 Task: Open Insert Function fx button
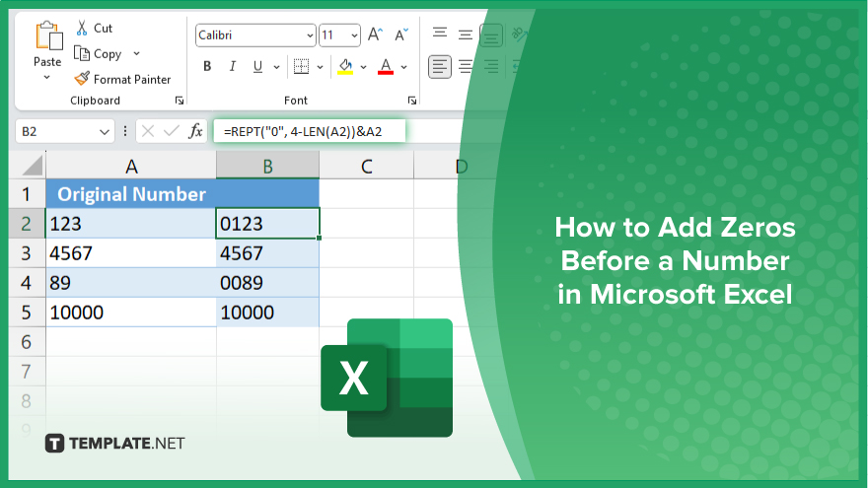pyautogui.click(x=195, y=131)
